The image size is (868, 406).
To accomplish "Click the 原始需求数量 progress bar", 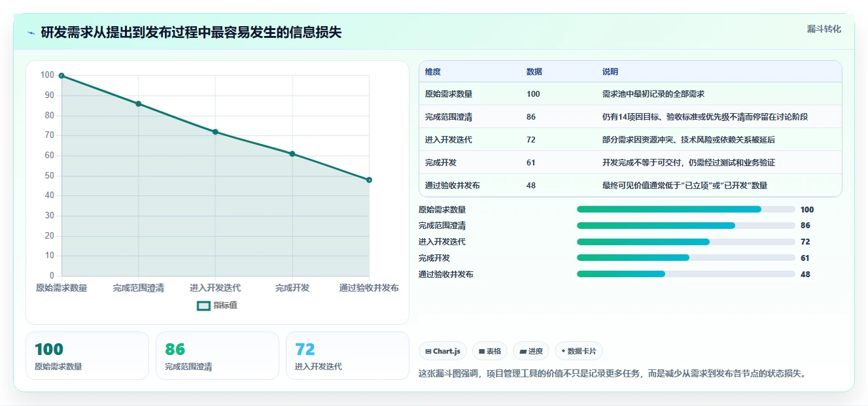I will pos(686,209).
